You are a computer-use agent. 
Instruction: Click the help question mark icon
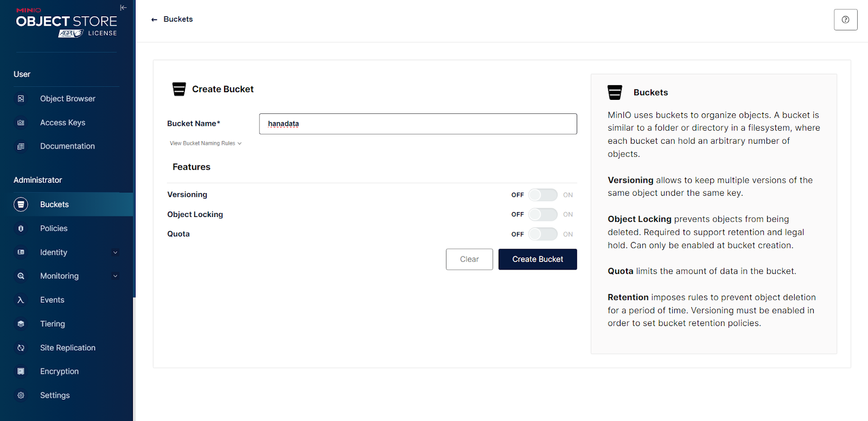click(845, 20)
